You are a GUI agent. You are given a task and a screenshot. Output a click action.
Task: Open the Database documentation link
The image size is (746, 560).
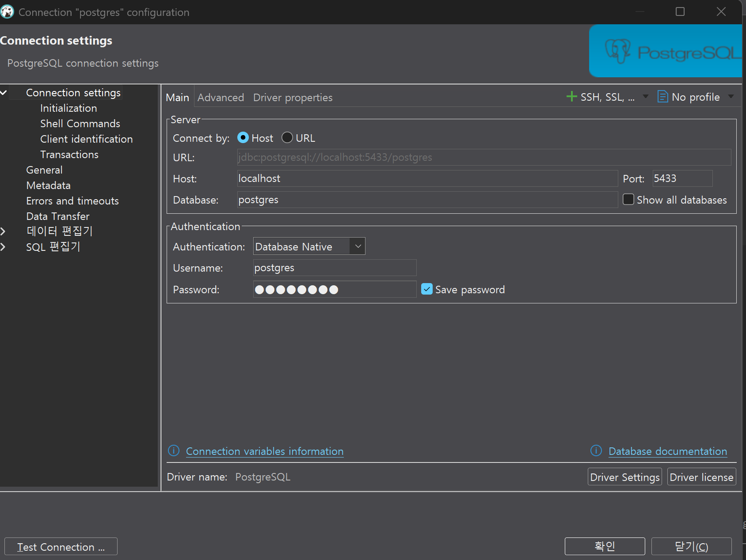tap(668, 451)
